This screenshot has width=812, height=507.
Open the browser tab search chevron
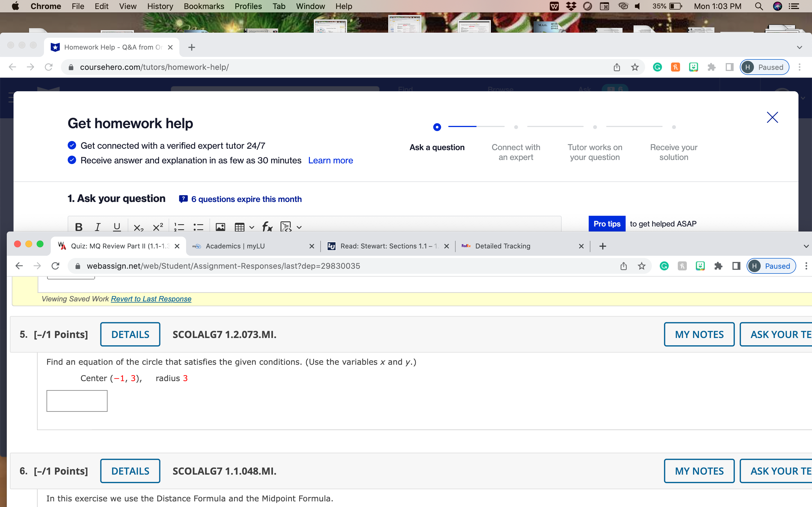[x=800, y=47]
